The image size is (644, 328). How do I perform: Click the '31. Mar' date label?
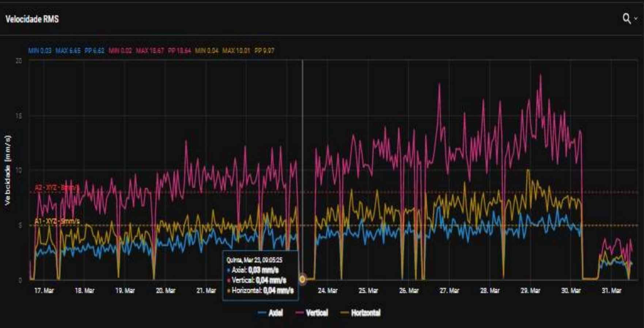click(611, 291)
